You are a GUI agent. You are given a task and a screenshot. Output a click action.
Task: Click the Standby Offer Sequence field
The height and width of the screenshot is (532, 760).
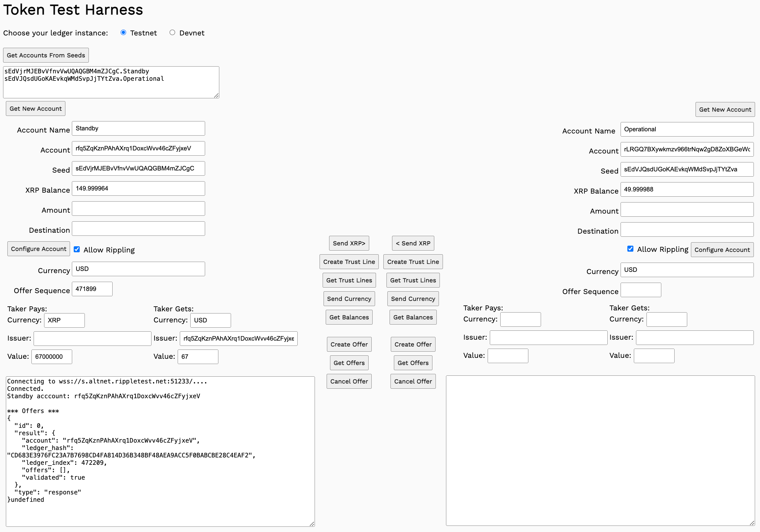[x=92, y=289]
